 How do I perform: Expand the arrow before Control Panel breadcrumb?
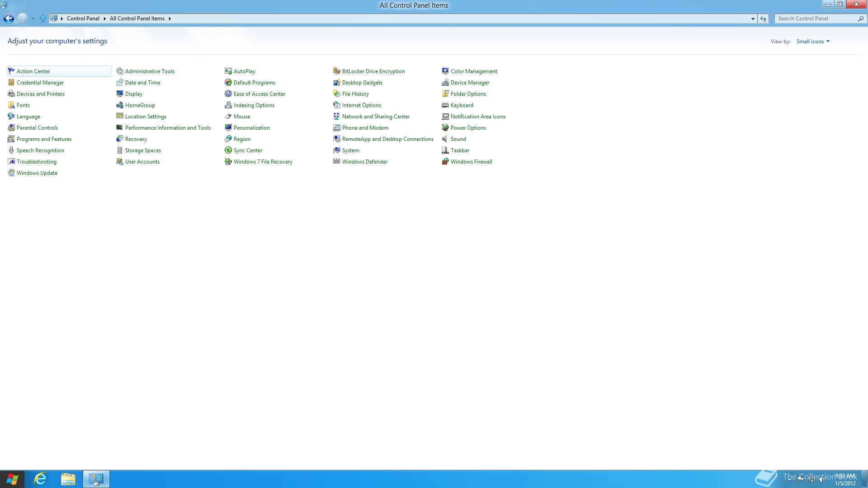(62, 19)
